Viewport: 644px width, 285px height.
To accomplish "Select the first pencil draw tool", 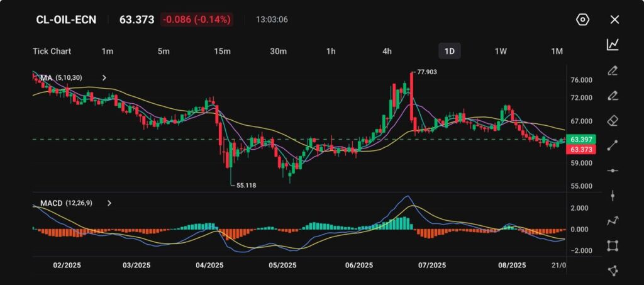I will click(x=613, y=70).
